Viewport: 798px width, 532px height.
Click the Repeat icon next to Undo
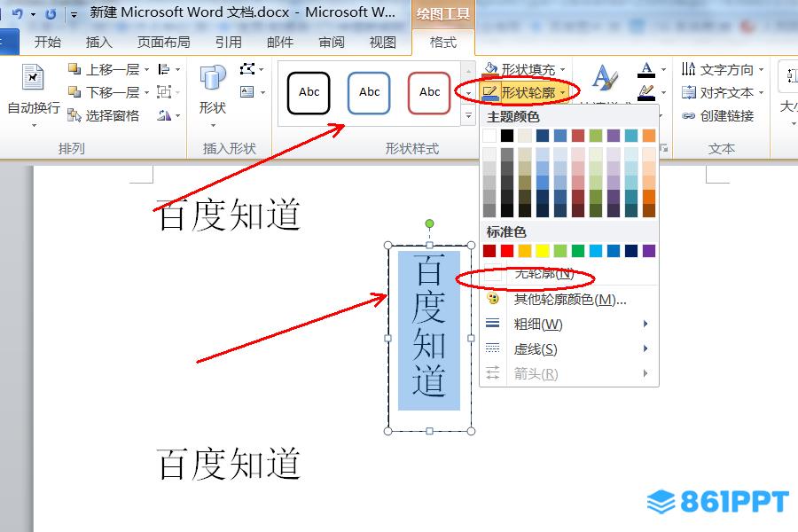(x=51, y=14)
